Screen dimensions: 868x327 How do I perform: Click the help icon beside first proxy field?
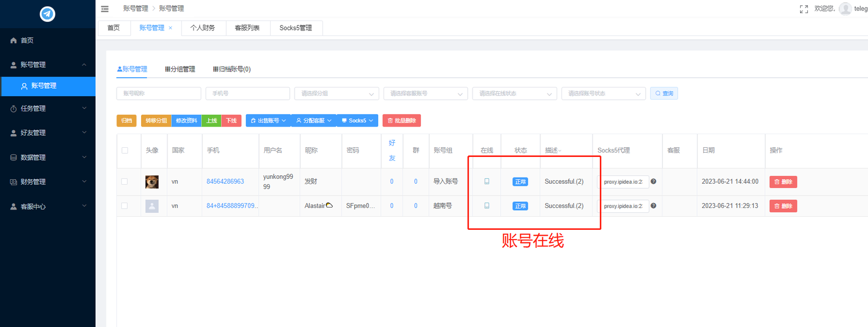pyautogui.click(x=653, y=181)
